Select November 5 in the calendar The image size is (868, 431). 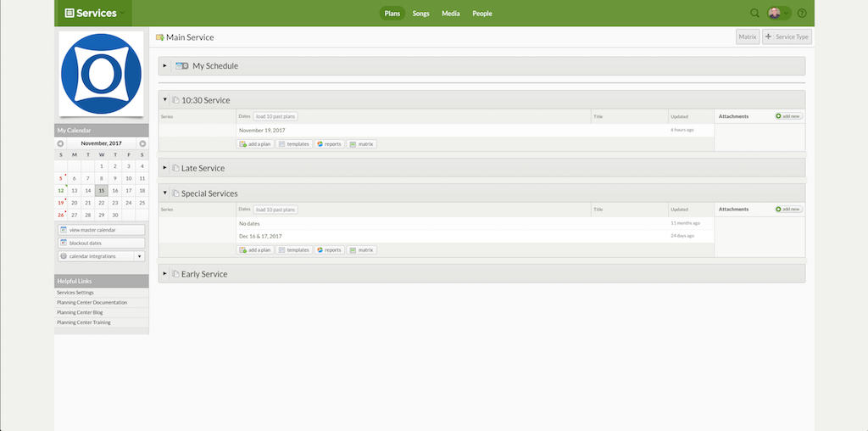61,178
